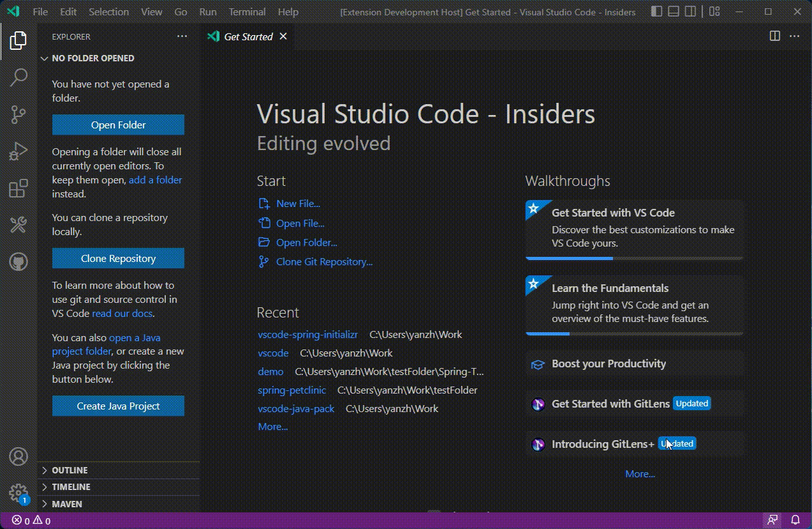
Task: Follow the read our docs link
Action: click(x=123, y=314)
